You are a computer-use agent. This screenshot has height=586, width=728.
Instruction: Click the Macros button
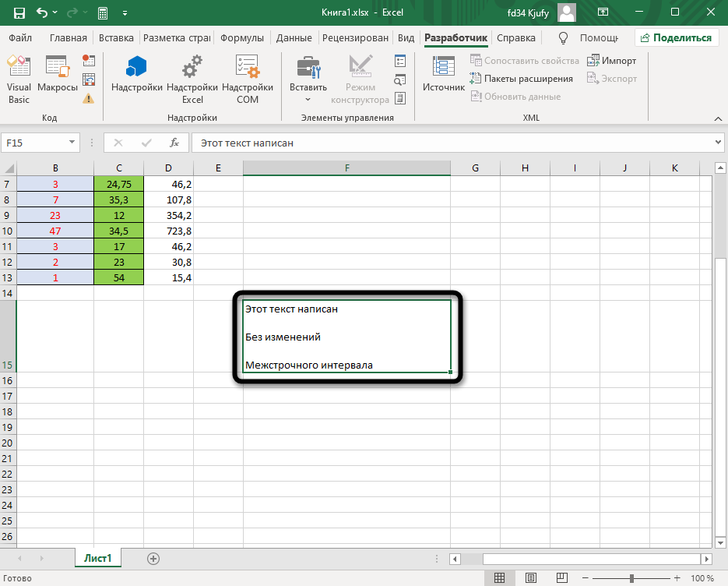click(x=58, y=79)
